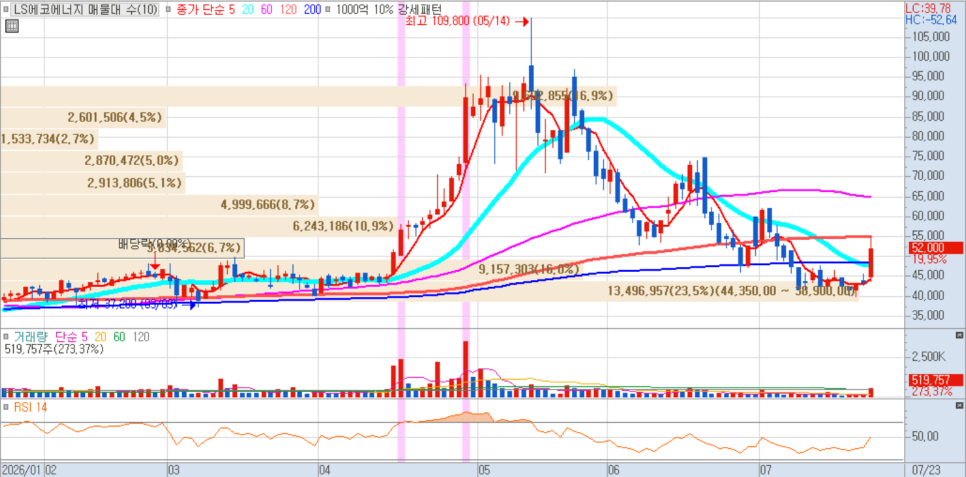Open the grid table icon under the title
Viewport: 966px width, 477px height.
coord(12,26)
